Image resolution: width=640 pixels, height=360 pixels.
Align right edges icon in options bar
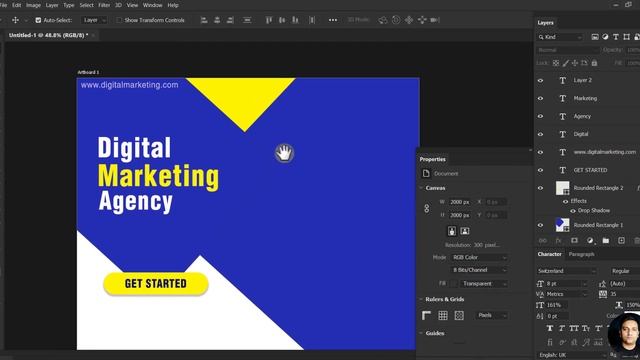click(x=230, y=20)
